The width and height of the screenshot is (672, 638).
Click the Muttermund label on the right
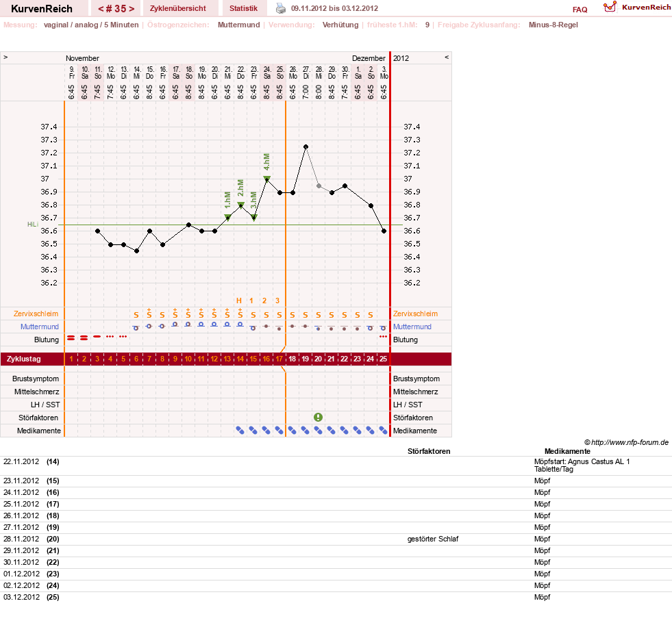click(x=412, y=327)
